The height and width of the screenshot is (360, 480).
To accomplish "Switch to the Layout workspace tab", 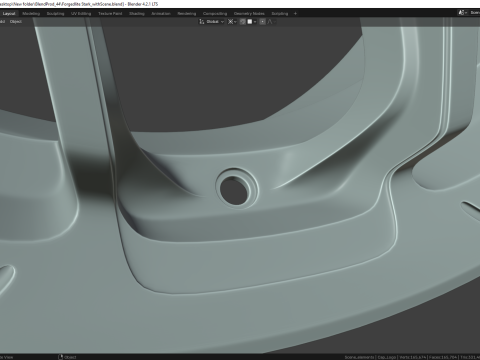I will click(9, 13).
